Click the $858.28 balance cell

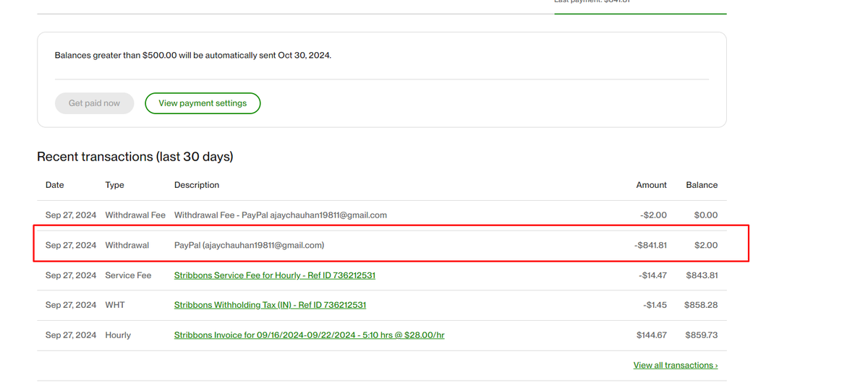click(701, 305)
